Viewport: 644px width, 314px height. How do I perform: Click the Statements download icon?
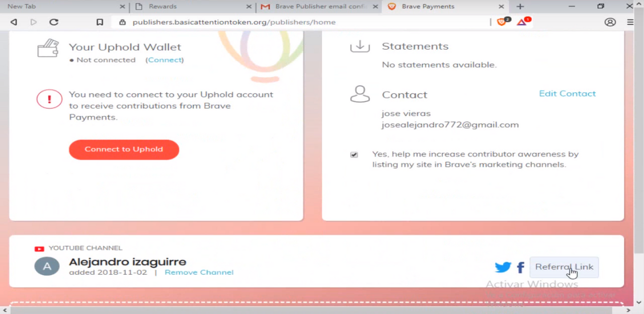(x=360, y=46)
